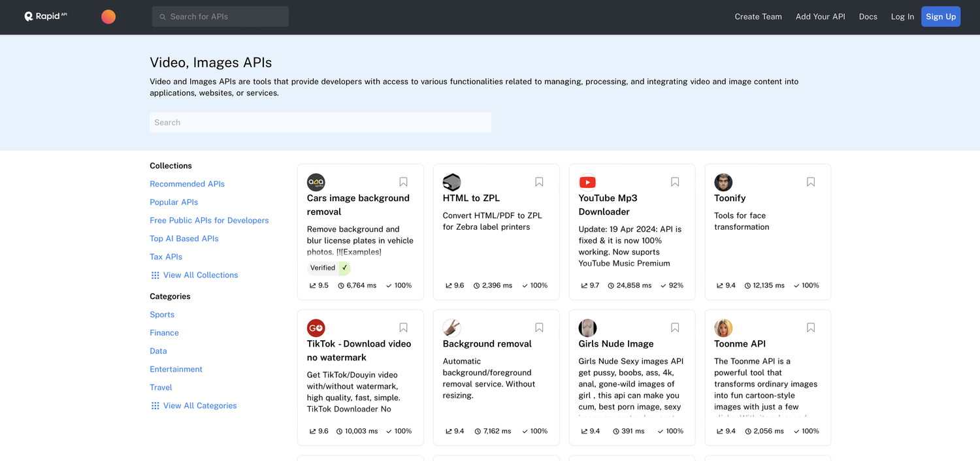The image size is (980, 461).
Task: Click the category Search input box
Action: pos(320,123)
